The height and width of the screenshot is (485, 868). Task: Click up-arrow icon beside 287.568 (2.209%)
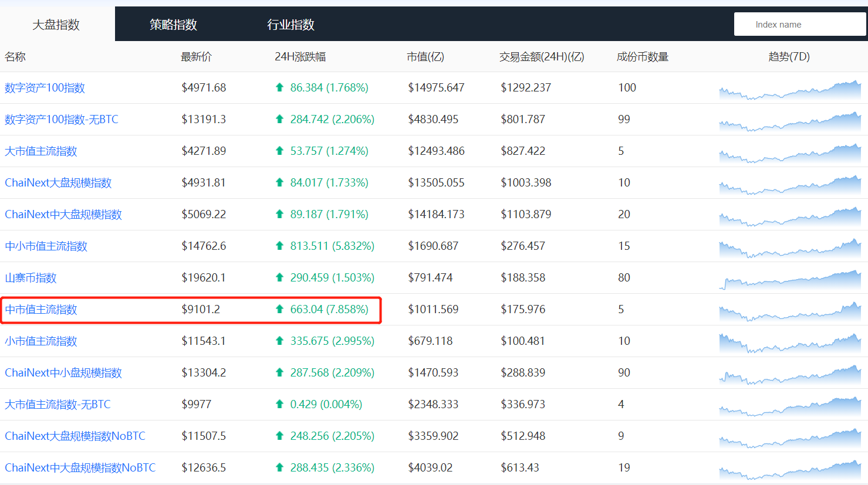pyautogui.click(x=279, y=372)
